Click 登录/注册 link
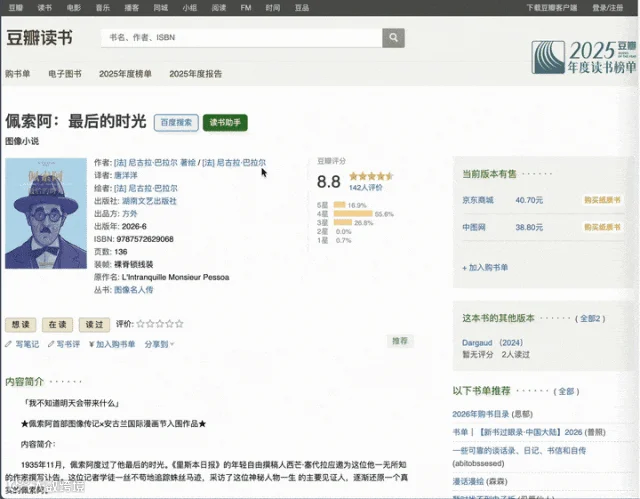The width and height of the screenshot is (640, 499). pyautogui.click(x=608, y=8)
